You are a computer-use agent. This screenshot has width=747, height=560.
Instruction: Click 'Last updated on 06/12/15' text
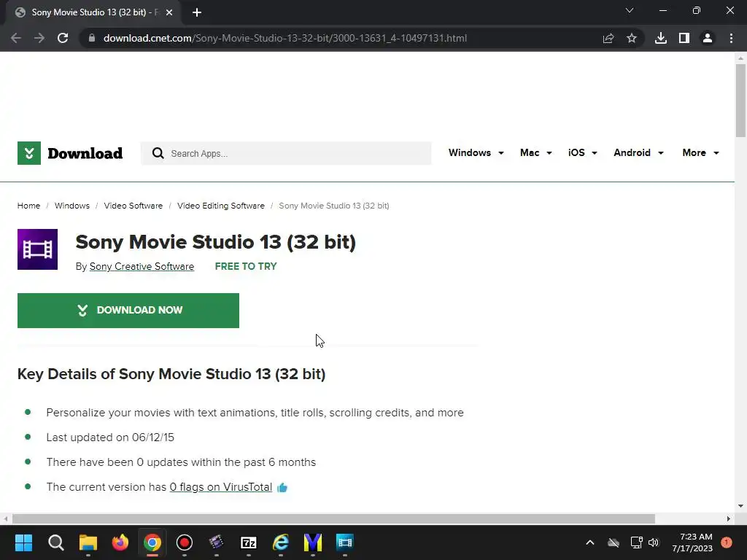110,437
